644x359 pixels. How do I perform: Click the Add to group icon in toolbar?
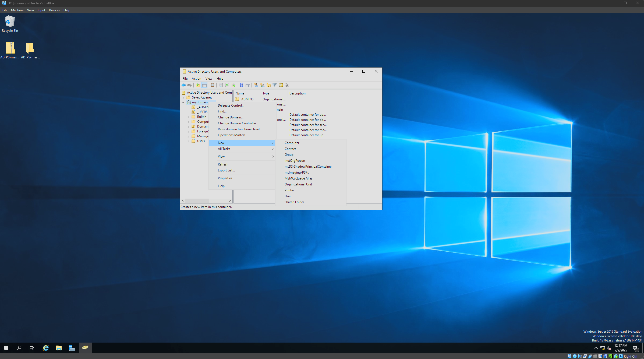tap(287, 85)
